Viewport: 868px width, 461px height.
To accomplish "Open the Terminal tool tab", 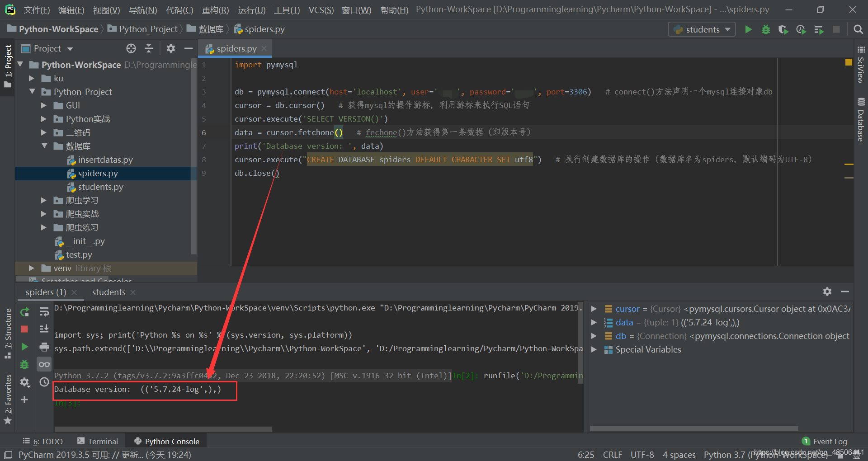I will point(98,441).
